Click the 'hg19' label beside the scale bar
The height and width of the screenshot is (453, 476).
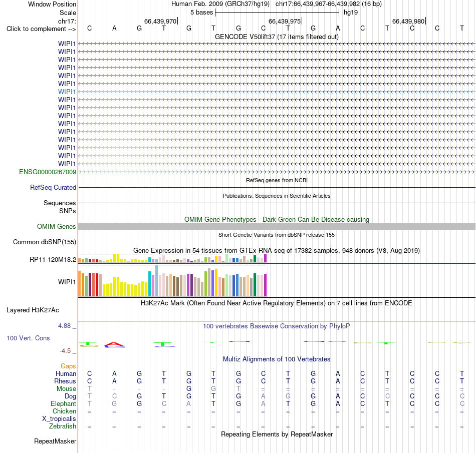[351, 13]
